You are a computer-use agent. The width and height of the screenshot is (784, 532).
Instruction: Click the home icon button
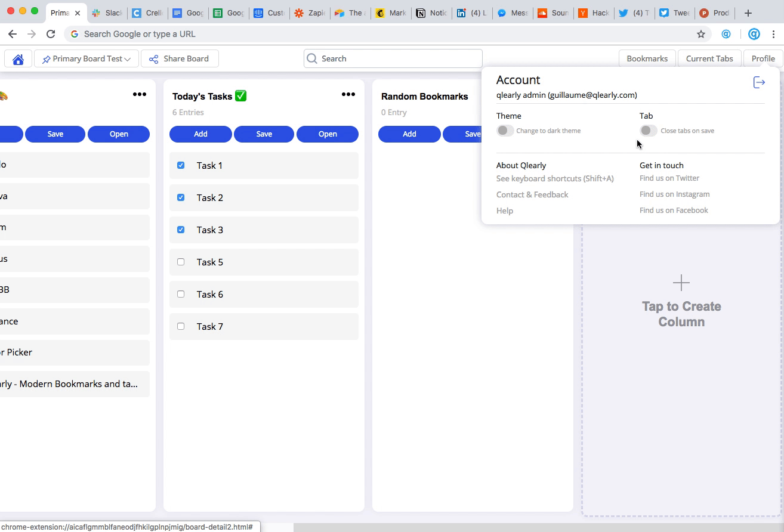click(18, 59)
